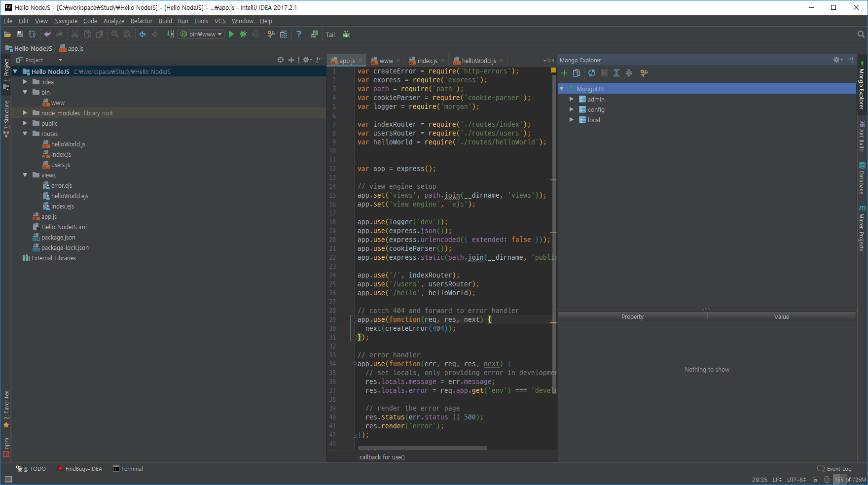The height and width of the screenshot is (485, 868).
Task: Click the scroll from source target icon
Action: tap(281, 60)
